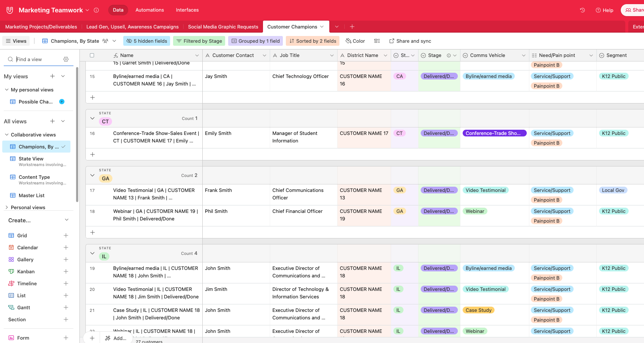Image resolution: width=644 pixels, height=343 pixels.
Task: Open Customer Contact column dropdown arrow
Action: (x=264, y=55)
